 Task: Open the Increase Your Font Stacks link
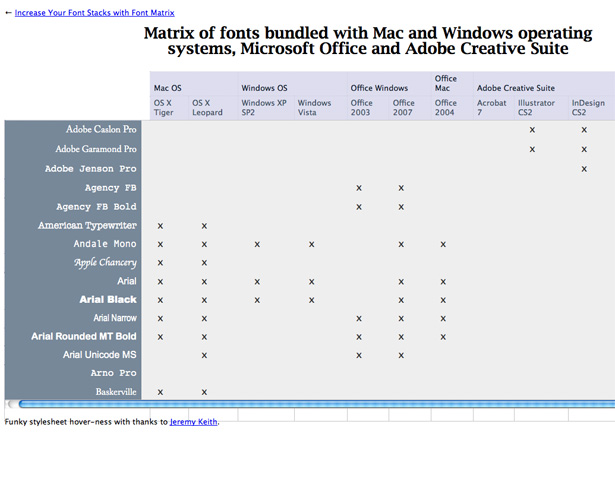tap(95, 13)
